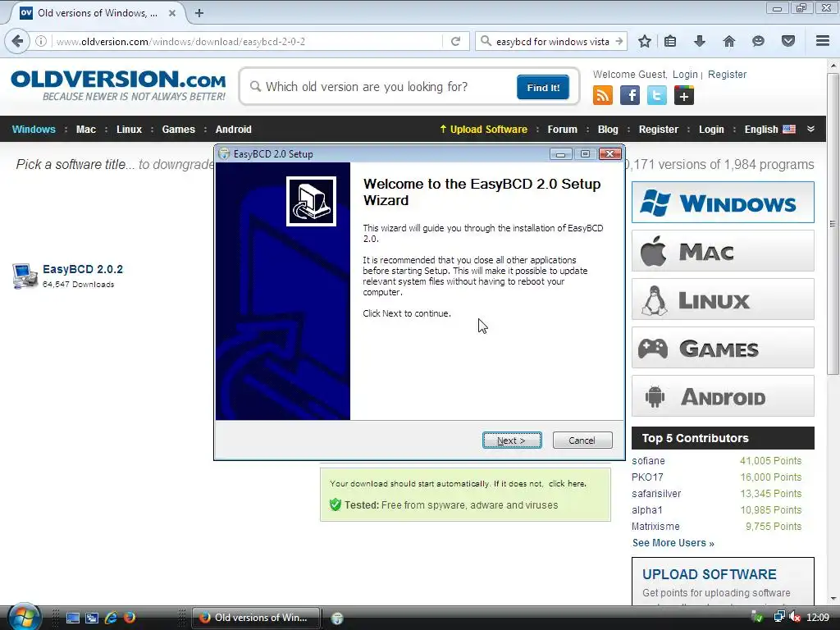Click search go arrow in search box
Viewport: 840px width, 630px height.
(619, 41)
